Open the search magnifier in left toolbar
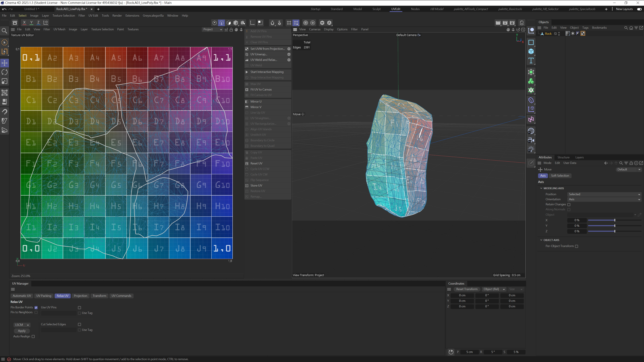 tap(5, 31)
